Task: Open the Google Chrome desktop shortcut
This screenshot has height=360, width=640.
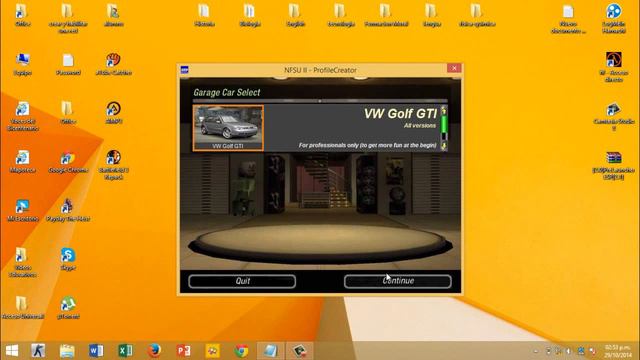Action: (68, 162)
